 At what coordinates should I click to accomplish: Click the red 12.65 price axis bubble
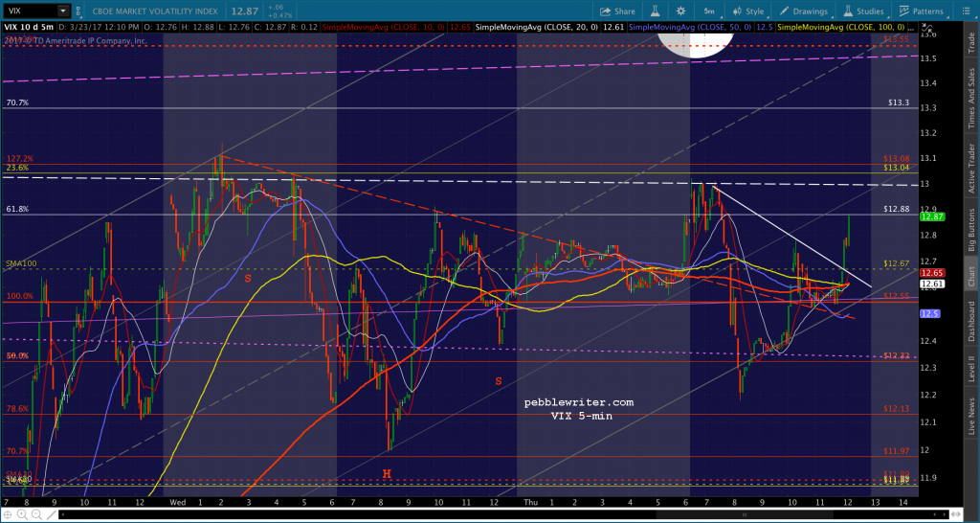click(931, 273)
